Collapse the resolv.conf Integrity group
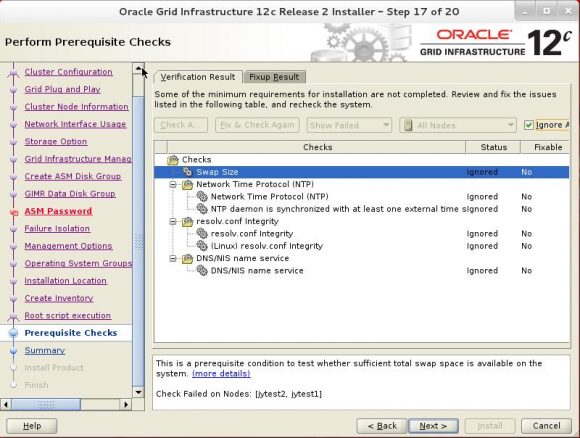 click(173, 221)
